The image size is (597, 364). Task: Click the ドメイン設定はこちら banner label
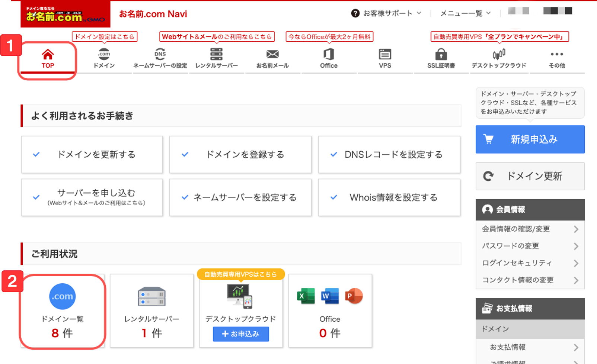point(105,37)
